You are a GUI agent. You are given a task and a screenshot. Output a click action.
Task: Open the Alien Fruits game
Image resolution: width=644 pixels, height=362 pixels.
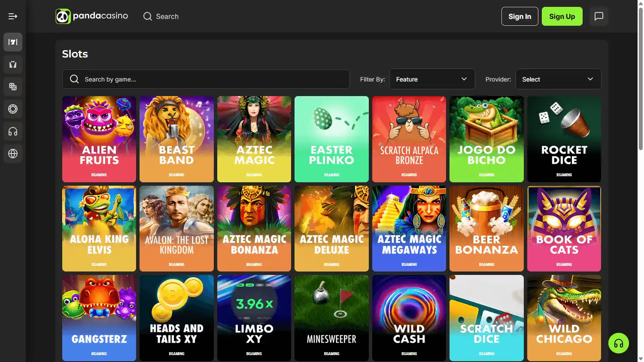[x=99, y=139]
